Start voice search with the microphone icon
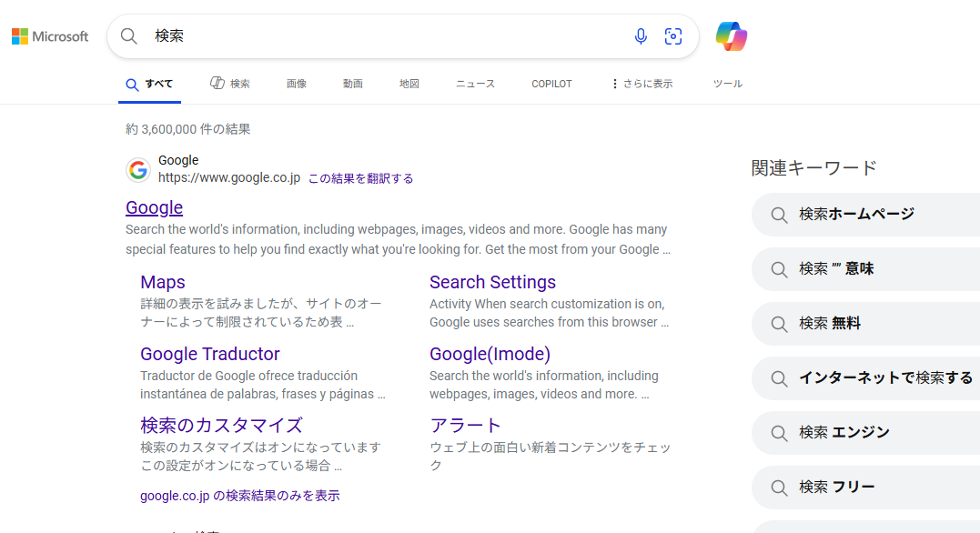This screenshot has height=533, width=980. pyautogui.click(x=641, y=36)
